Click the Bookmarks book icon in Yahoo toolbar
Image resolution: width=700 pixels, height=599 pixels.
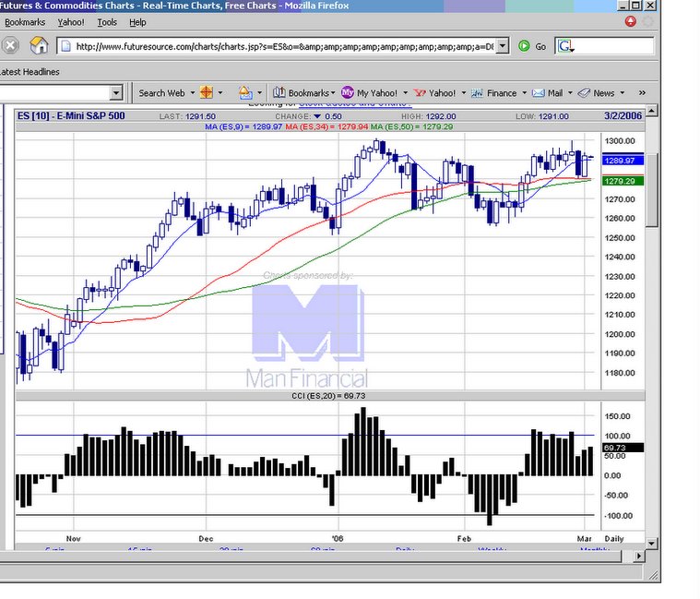click(x=279, y=92)
